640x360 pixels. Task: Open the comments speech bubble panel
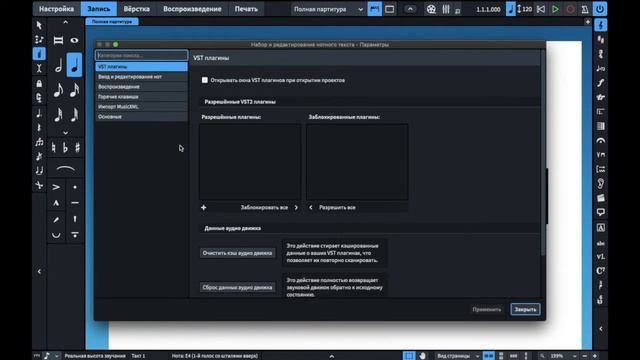600,212
